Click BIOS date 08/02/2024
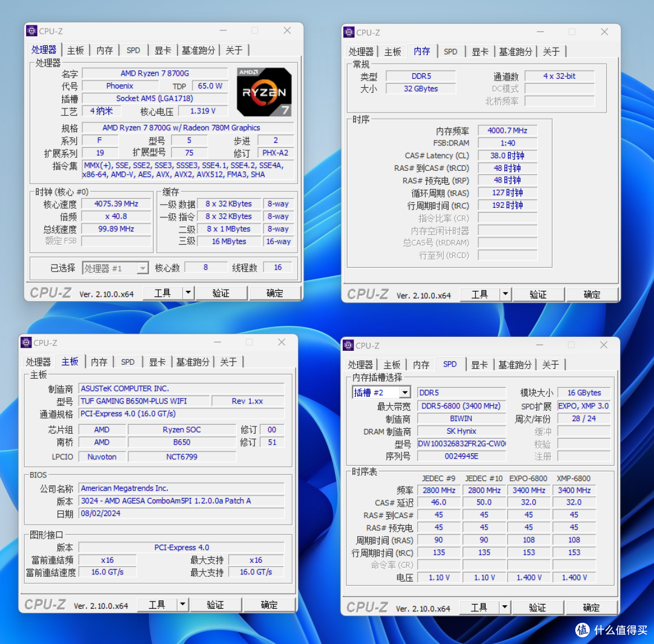654x644 pixels. [182, 513]
